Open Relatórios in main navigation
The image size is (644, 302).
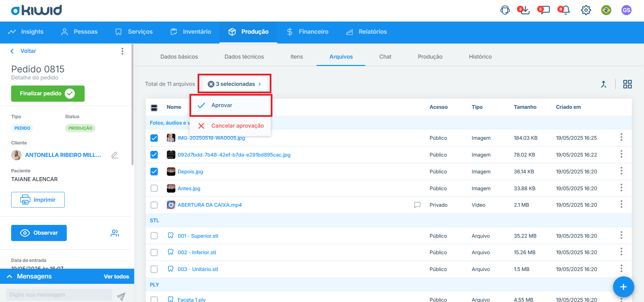367,32
